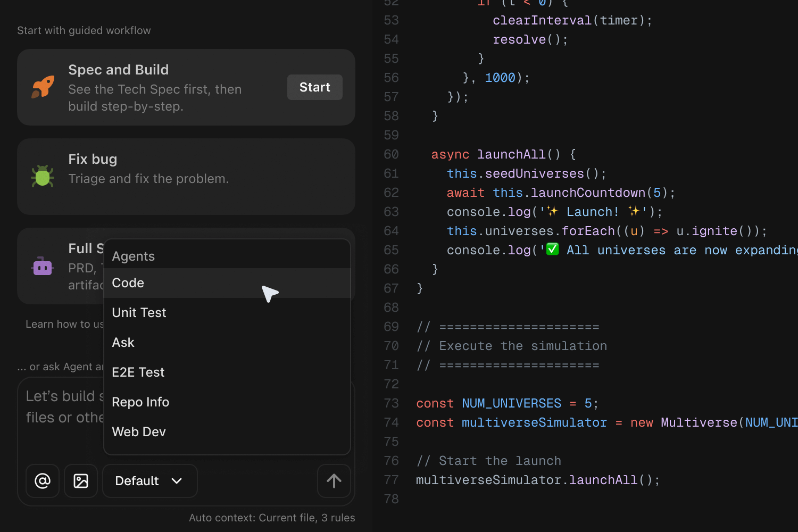Click the chevron next to Default

point(177,481)
